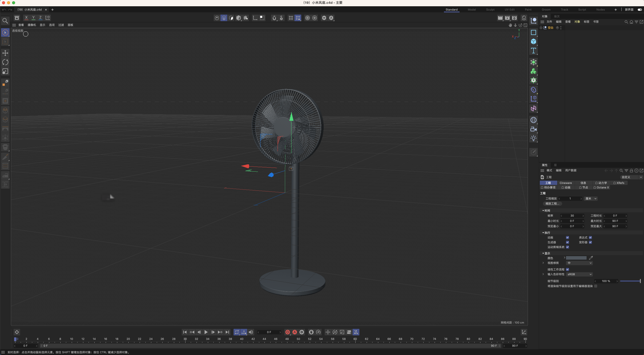This screenshot has width=644, height=355.
Task: Select the Rotate tool
Action: point(5,62)
